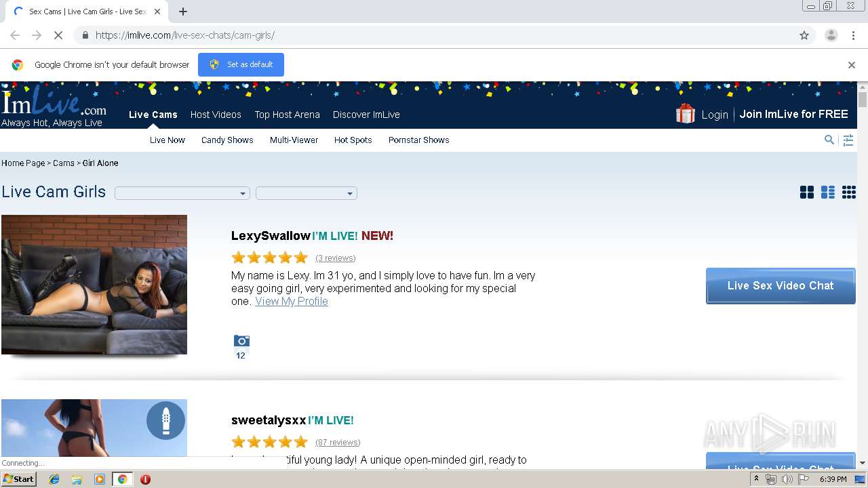Open Host Videos section
Screen dimensions: 868x488
(x=216, y=115)
